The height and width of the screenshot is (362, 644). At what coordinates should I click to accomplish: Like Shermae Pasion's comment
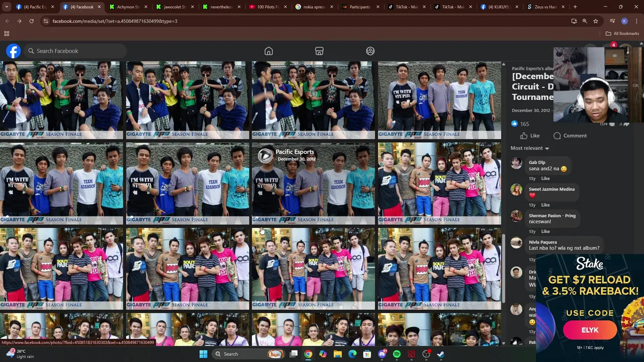coord(545,231)
